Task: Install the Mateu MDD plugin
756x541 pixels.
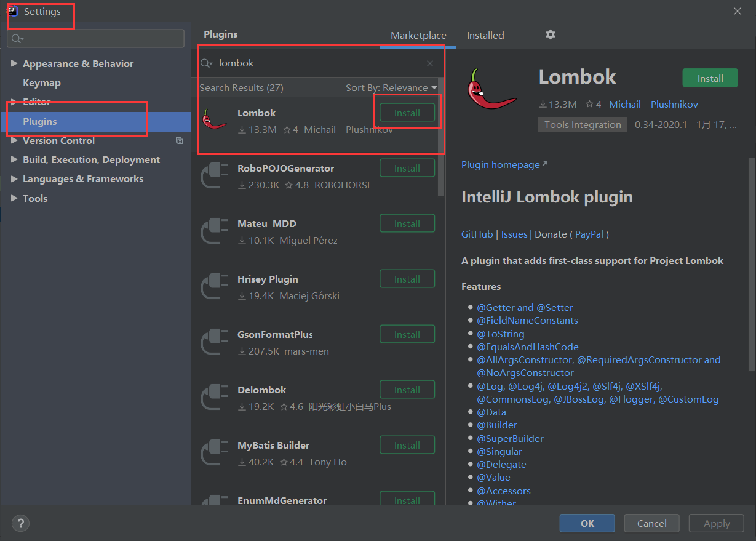Action: point(407,224)
